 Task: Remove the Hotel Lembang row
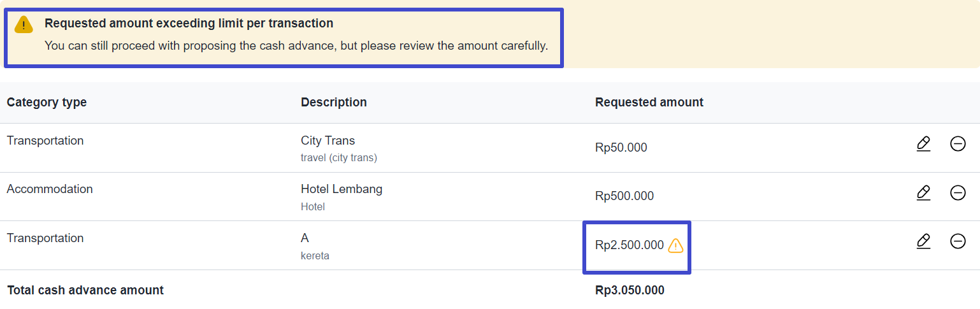pyautogui.click(x=958, y=192)
